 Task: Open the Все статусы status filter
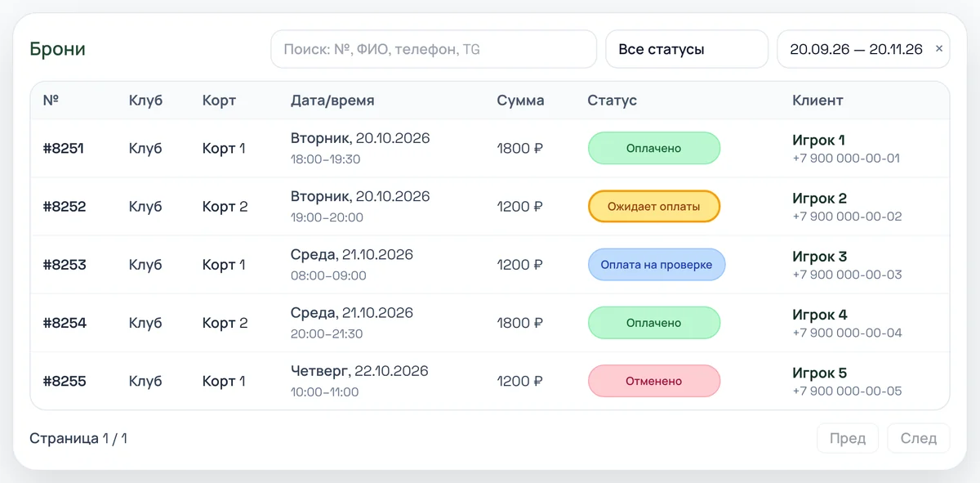click(x=687, y=49)
